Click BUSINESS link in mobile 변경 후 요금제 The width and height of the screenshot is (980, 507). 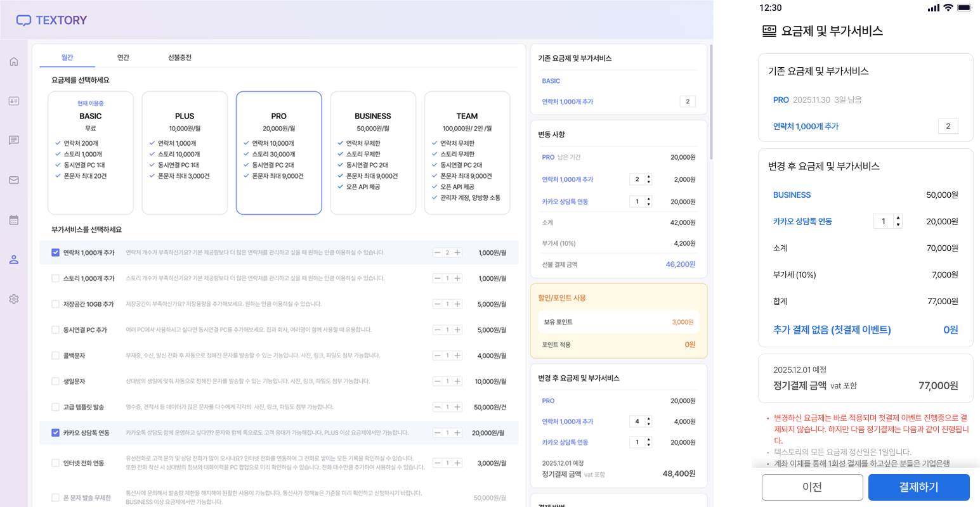792,195
